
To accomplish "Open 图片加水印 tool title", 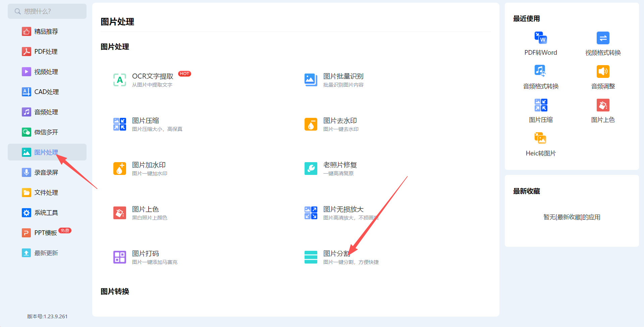I will (149, 165).
